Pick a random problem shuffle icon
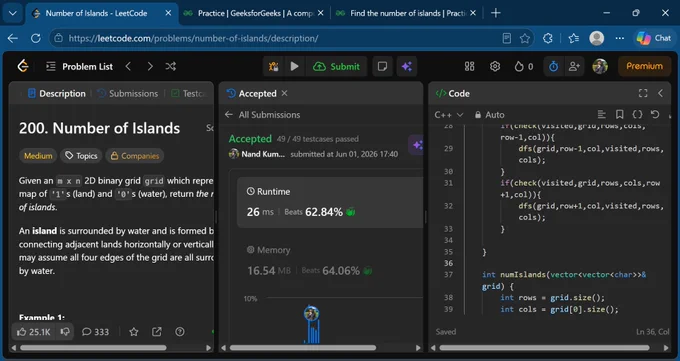This screenshot has width=680, height=361. coord(171,66)
